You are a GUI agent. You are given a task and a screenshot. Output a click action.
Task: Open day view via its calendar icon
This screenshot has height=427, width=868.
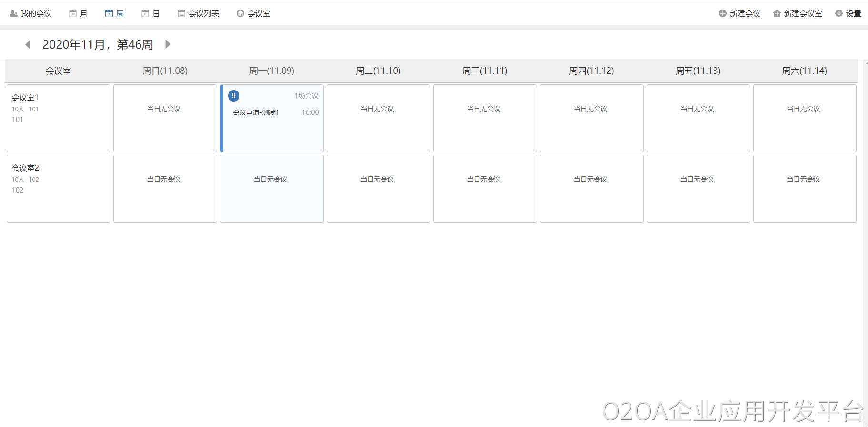click(145, 14)
